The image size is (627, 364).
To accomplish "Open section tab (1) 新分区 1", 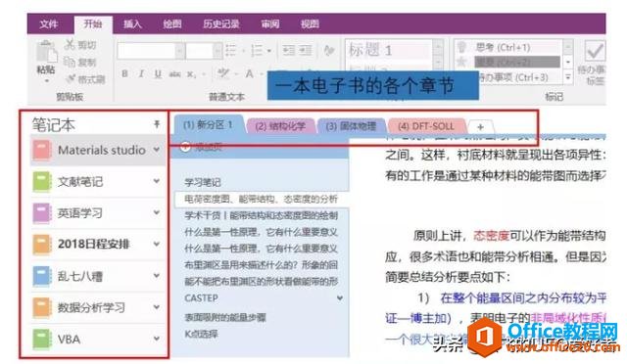I will [x=209, y=124].
